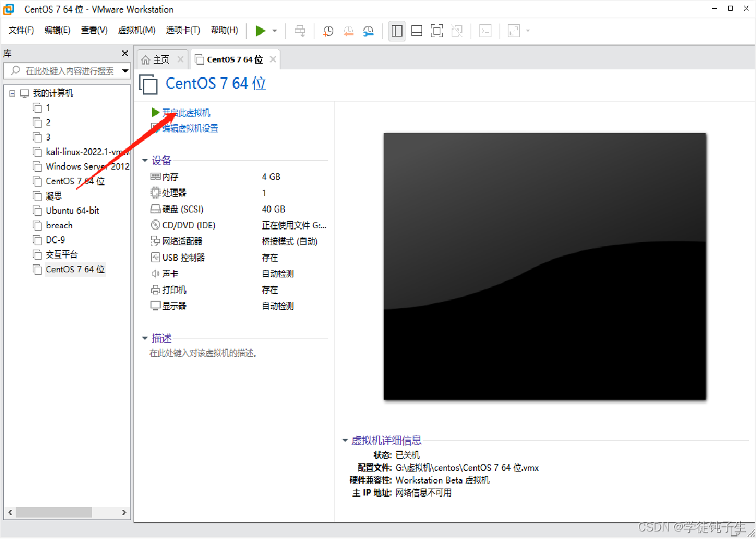The height and width of the screenshot is (539, 756).
Task: Close the 主页 tab
Action: tap(180, 59)
